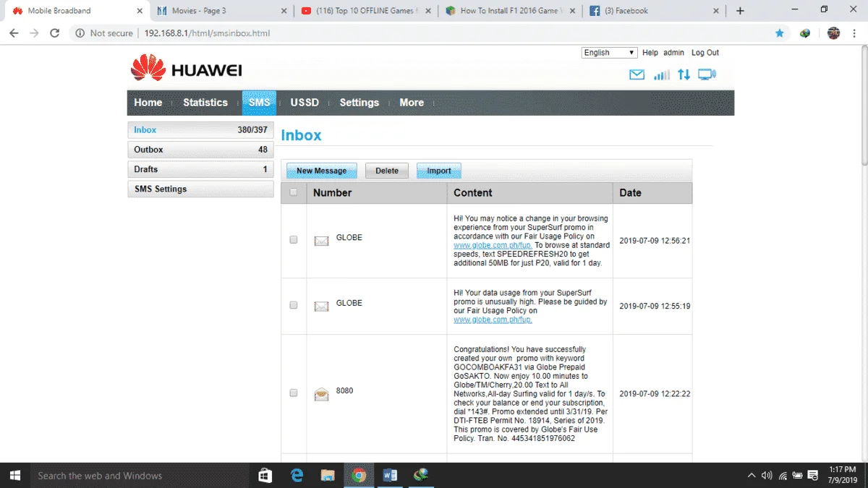Close the Mobile Broadband tab

140,11
